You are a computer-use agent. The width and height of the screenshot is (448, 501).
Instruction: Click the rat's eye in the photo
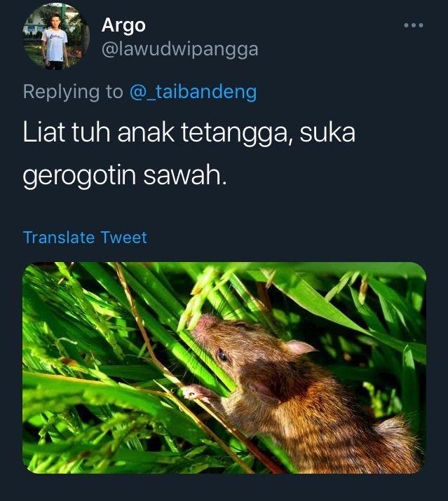click(222, 355)
